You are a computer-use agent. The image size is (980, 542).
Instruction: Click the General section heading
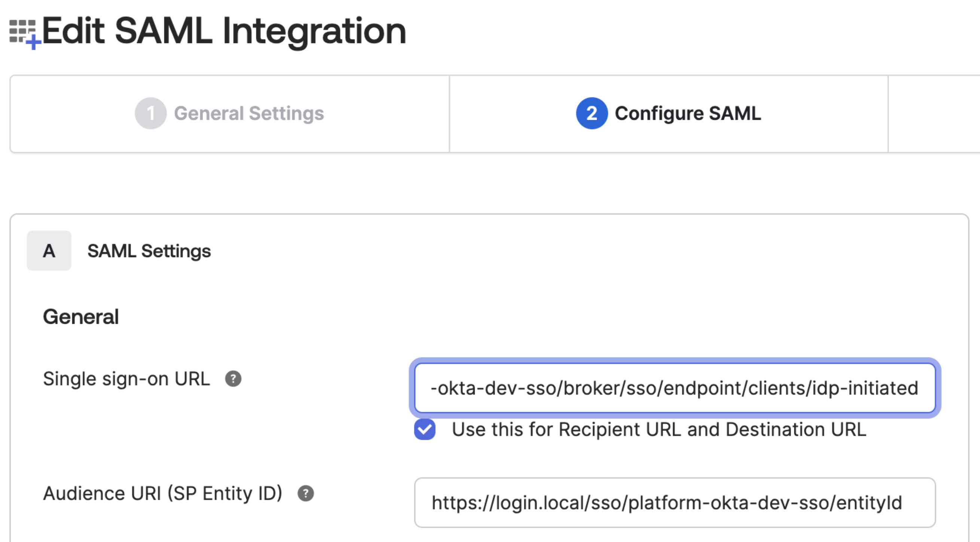(x=81, y=316)
